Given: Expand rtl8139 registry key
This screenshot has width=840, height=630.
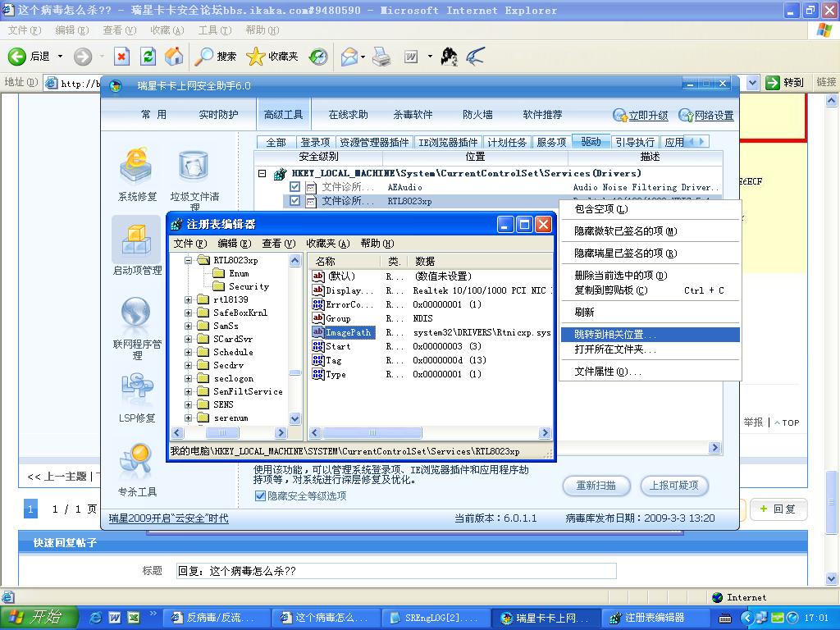Looking at the screenshot, I should tap(188, 299).
